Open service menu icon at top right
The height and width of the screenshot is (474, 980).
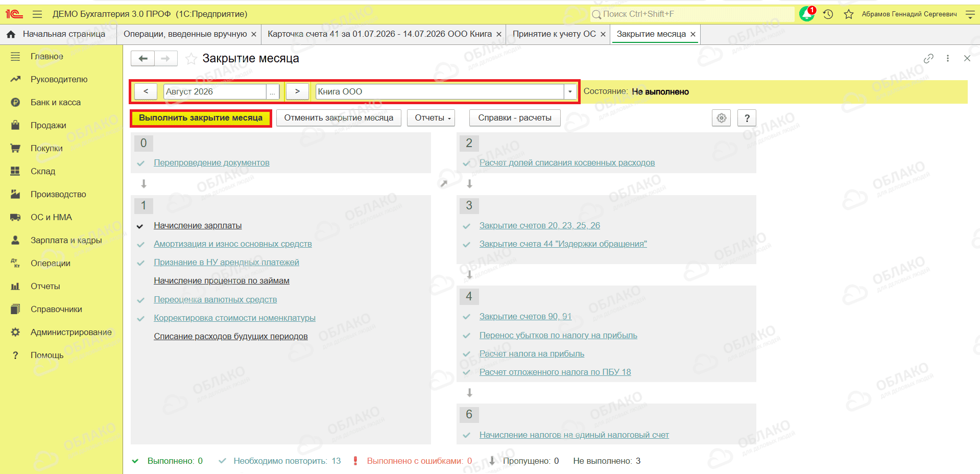click(x=970, y=14)
